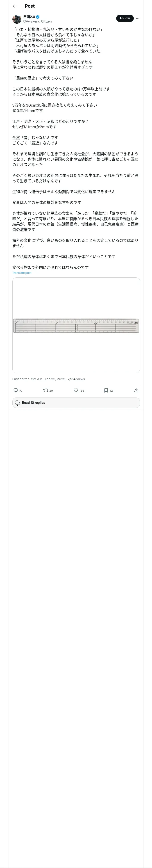Click the first line of post text
The image size is (152, 868).
click(x=57, y=30)
